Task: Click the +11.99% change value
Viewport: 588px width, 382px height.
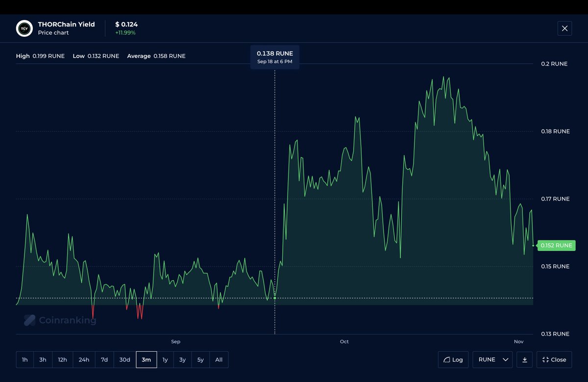Action: [125, 33]
